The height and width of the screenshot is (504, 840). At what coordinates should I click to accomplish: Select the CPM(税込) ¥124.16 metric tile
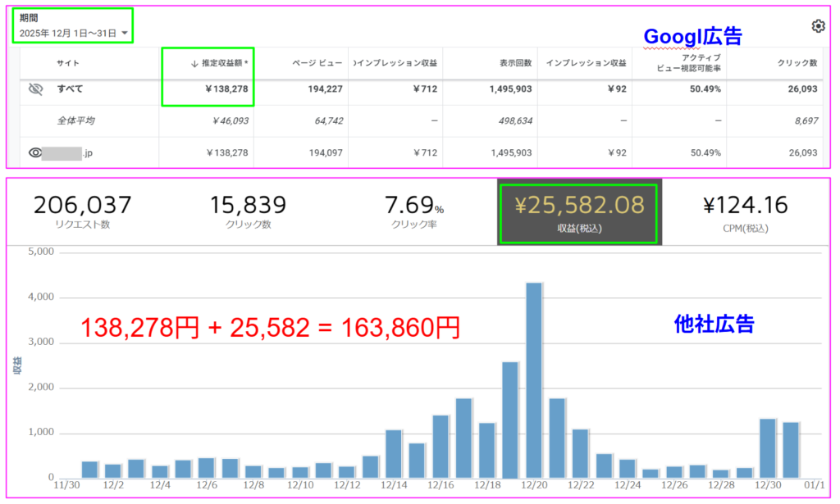(743, 211)
